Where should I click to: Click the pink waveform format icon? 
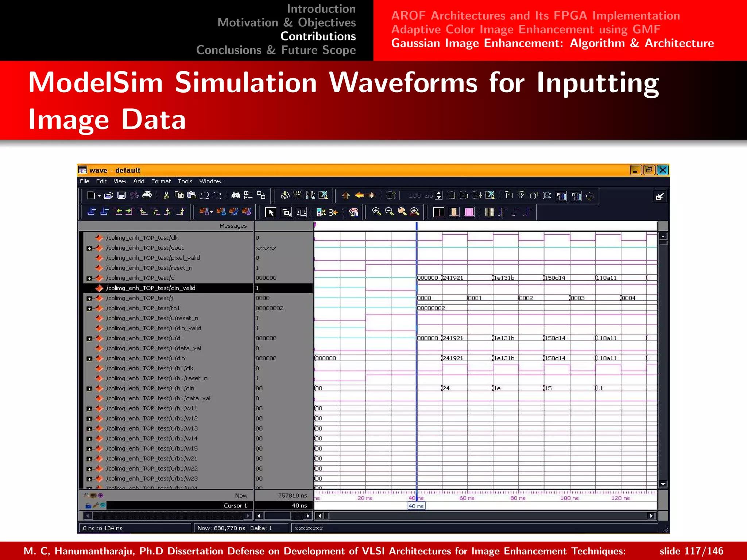pos(469,212)
